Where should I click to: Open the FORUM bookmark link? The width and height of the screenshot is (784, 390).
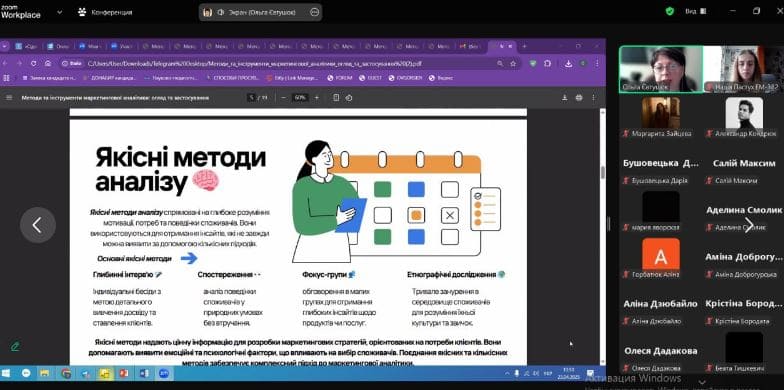pyautogui.click(x=340, y=78)
